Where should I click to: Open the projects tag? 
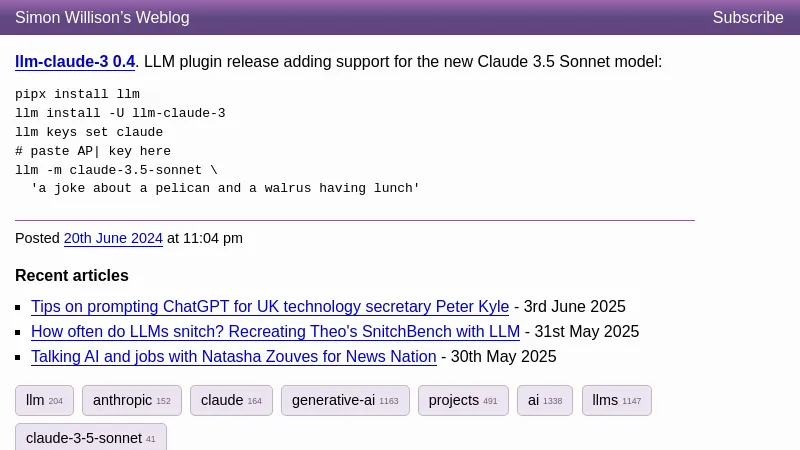462,400
